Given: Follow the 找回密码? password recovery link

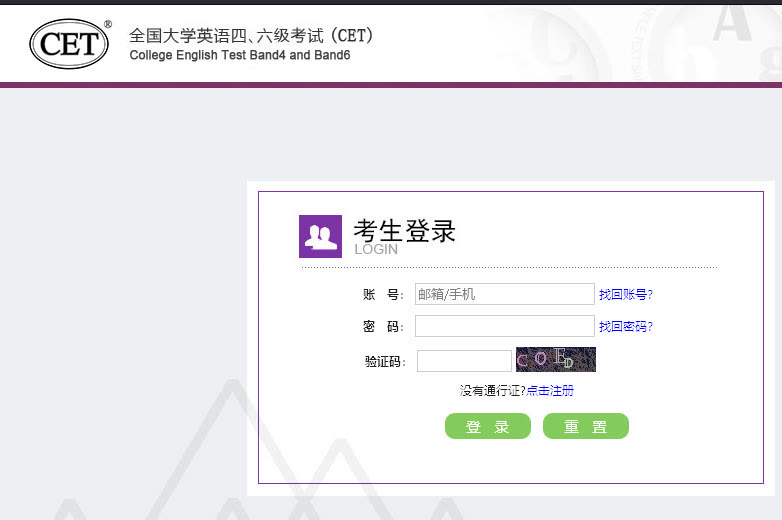Looking at the screenshot, I should coord(625,326).
